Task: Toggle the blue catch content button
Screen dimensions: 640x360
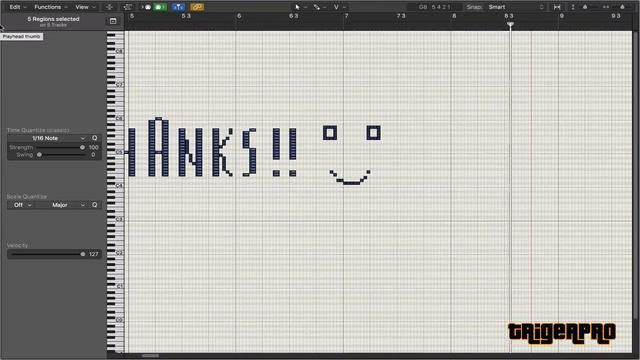Action: click(178, 7)
